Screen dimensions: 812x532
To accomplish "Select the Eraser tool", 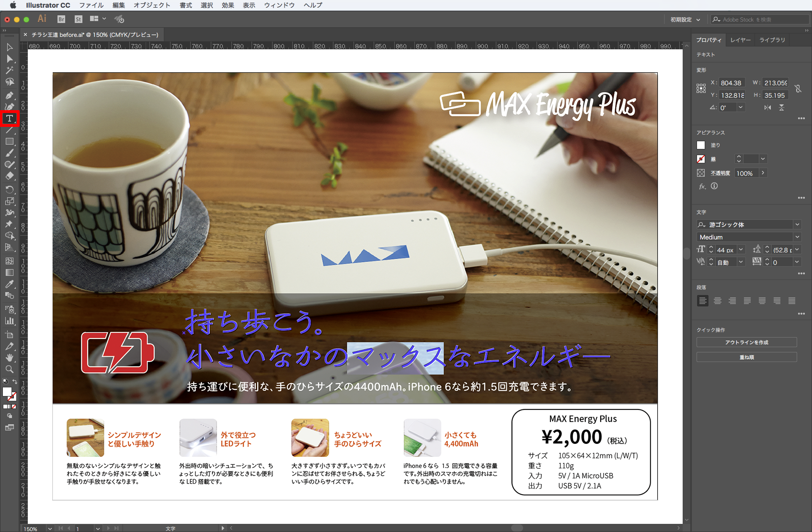I will coord(10,176).
